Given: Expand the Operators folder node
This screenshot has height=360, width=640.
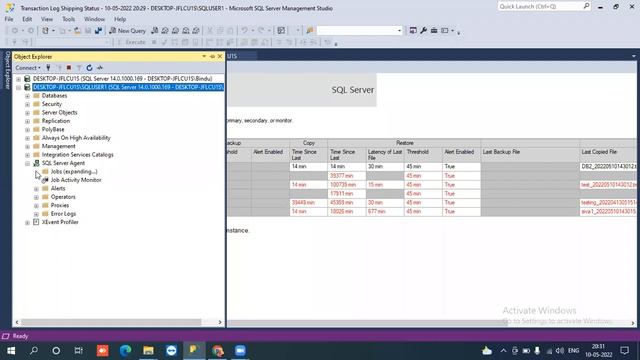Looking at the screenshot, I should [36, 197].
